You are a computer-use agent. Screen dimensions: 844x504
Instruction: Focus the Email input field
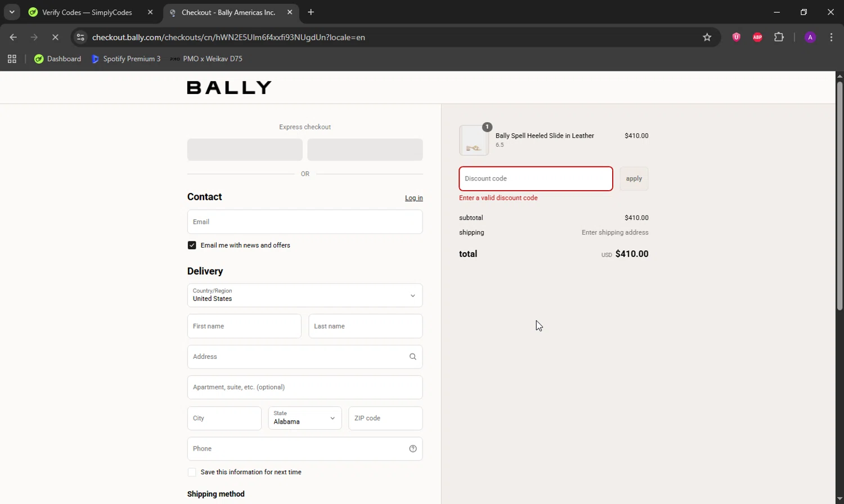305,222
